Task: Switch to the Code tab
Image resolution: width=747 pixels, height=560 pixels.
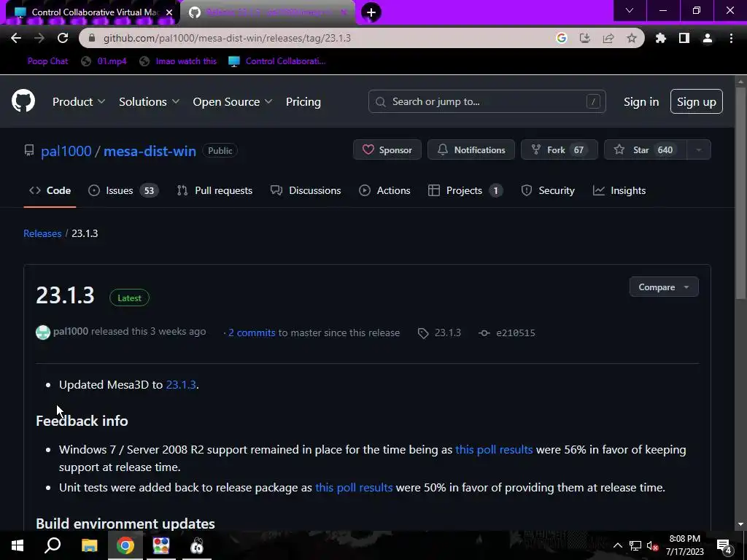Action: [50, 190]
